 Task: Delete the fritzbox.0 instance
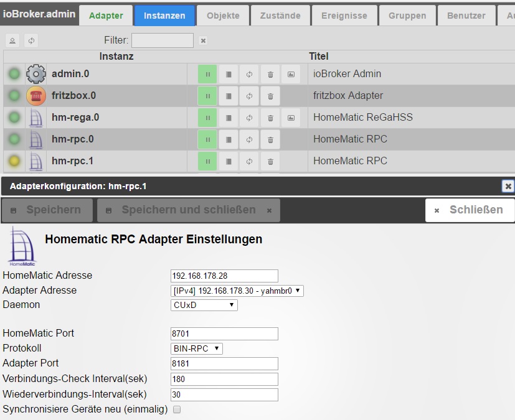(x=270, y=96)
